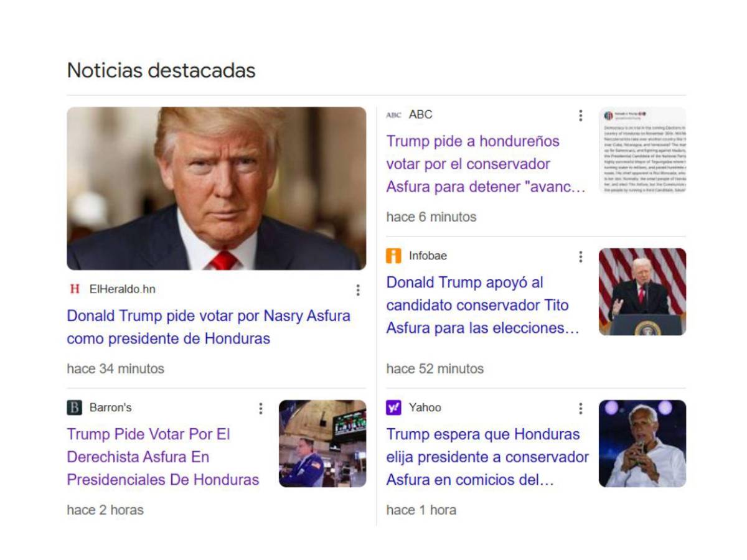Open the options menu on the Infobae article
Image resolution: width=747 pixels, height=560 pixels.
[580, 256]
